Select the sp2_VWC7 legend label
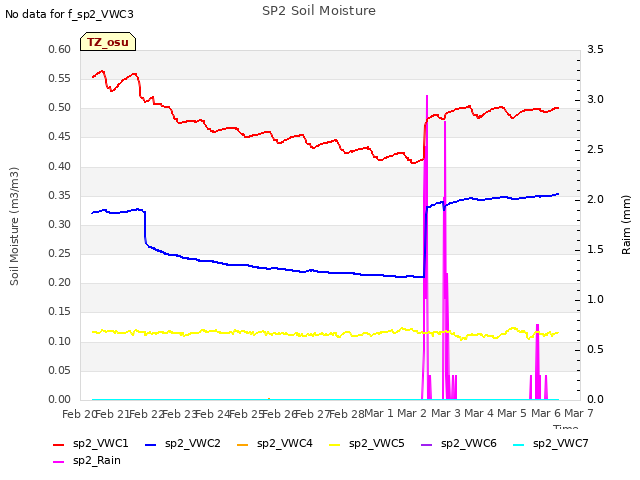640x480 pixels. pos(560,444)
